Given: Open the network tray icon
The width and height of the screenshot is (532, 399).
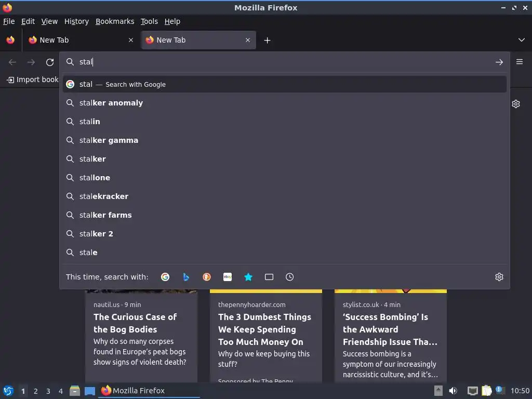Looking at the screenshot, I should (472, 391).
